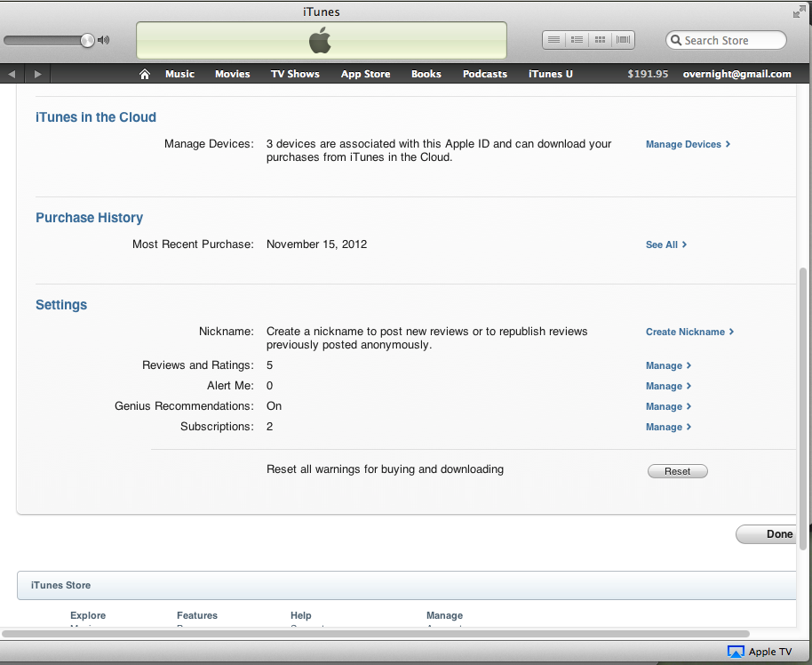Image resolution: width=812 pixels, height=665 pixels.
Task: Open the Movies store tab
Action: pyautogui.click(x=233, y=74)
